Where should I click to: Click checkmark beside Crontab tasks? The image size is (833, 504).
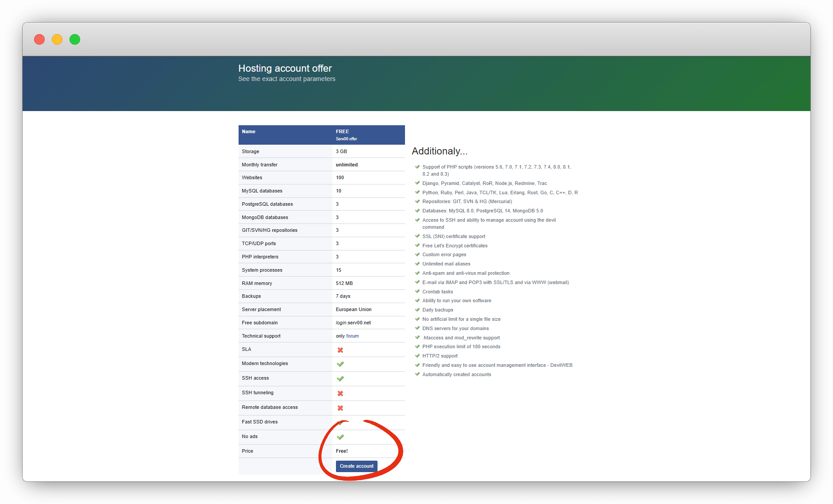[417, 291]
